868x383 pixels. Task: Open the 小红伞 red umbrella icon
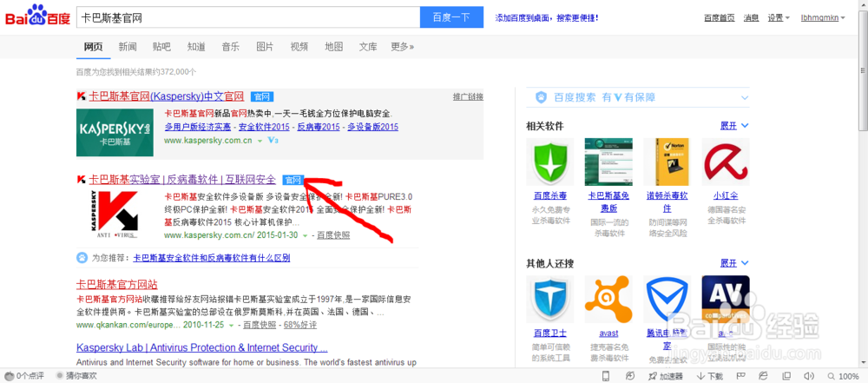pos(727,162)
